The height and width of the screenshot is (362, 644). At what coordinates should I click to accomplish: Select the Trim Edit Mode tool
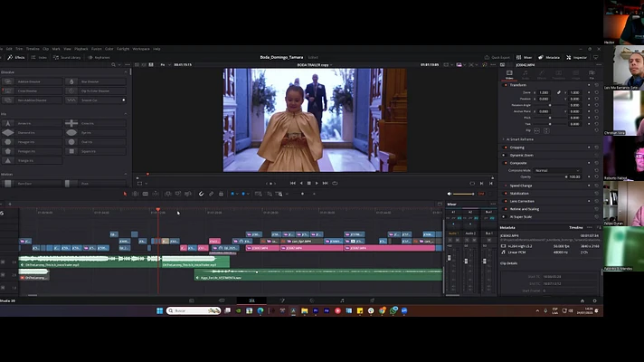click(x=135, y=194)
